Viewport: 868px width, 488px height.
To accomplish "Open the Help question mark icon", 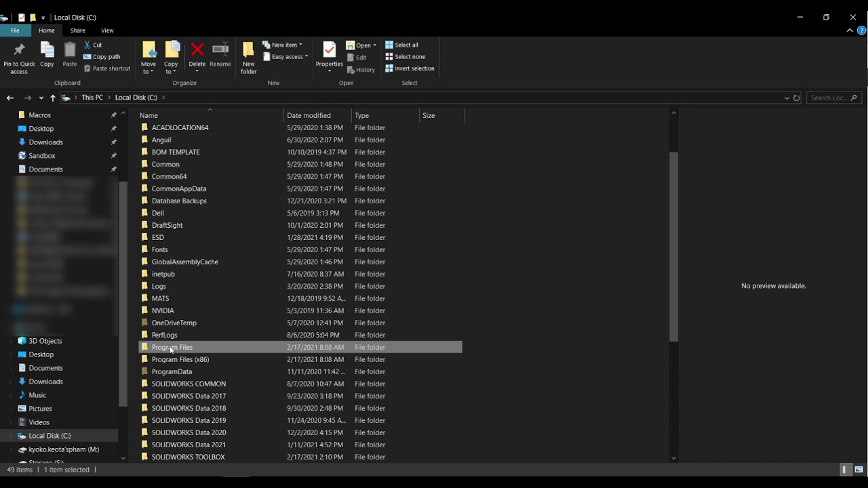I will tap(862, 30).
